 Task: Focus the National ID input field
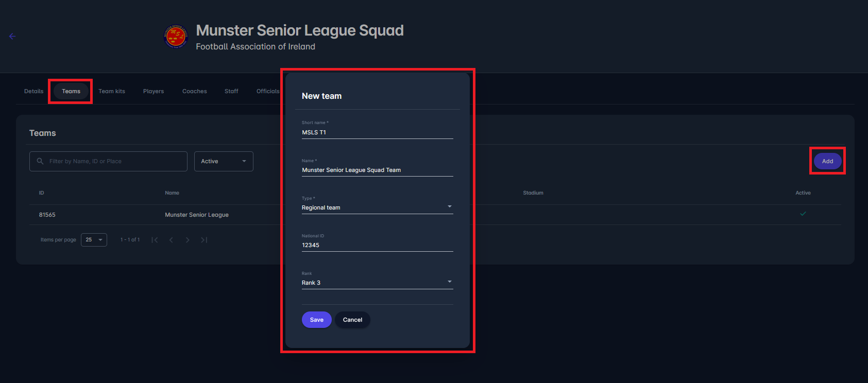[x=377, y=245]
